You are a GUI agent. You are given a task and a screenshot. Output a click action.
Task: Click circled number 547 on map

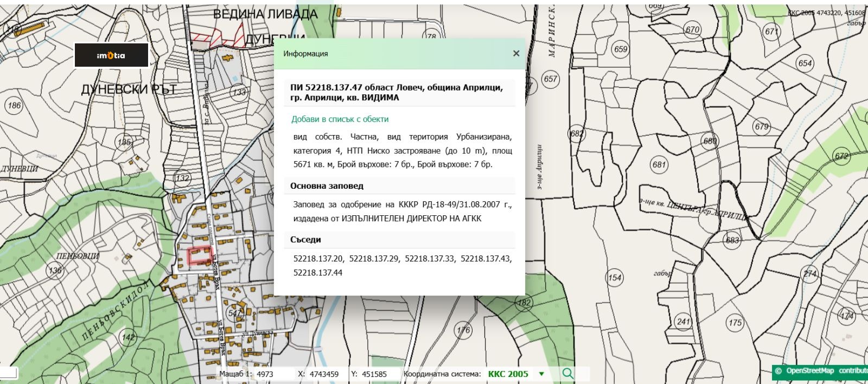tap(234, 313)
